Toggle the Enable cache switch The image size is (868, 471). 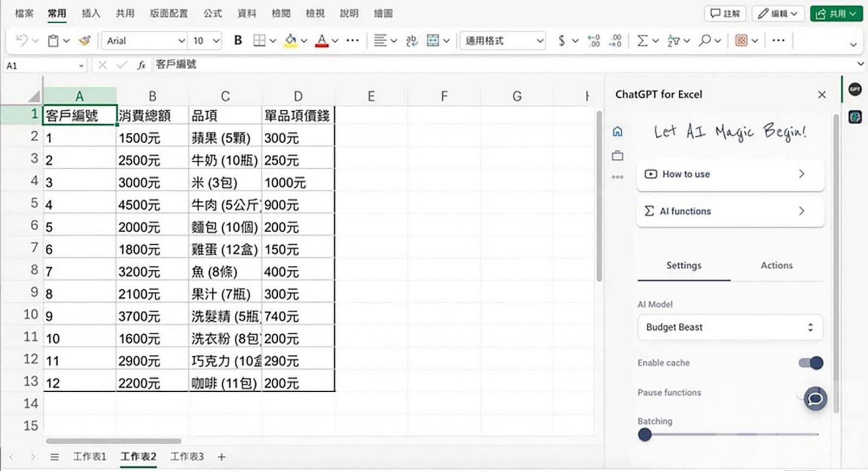pyautogui.click(x=810, y=362)
